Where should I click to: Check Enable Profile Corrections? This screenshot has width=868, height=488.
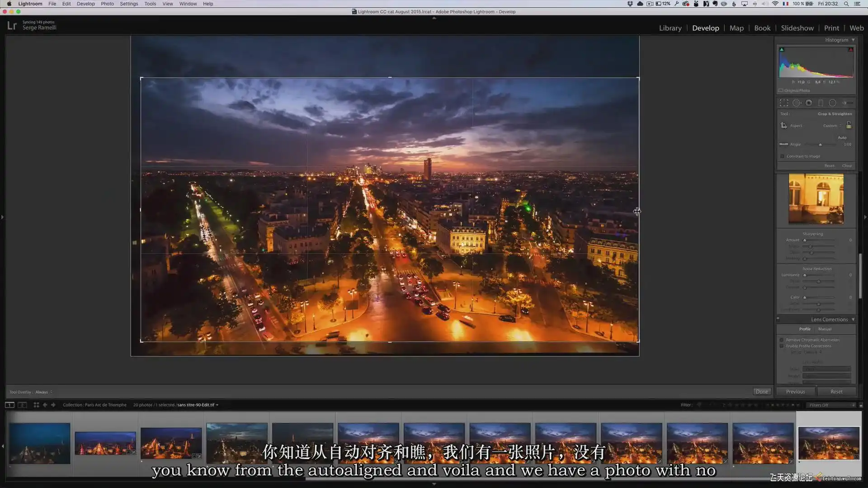coord(782,346)
